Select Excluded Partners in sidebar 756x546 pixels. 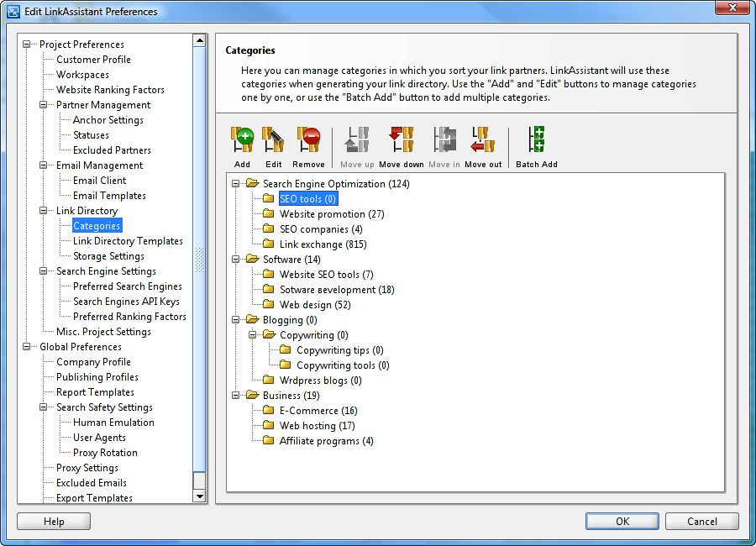(112, 150)
